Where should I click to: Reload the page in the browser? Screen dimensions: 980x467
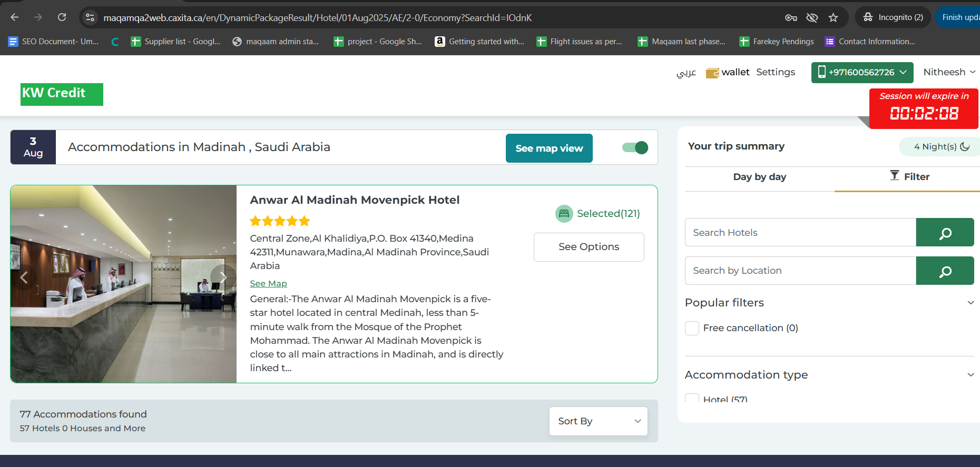coord(62,17)
